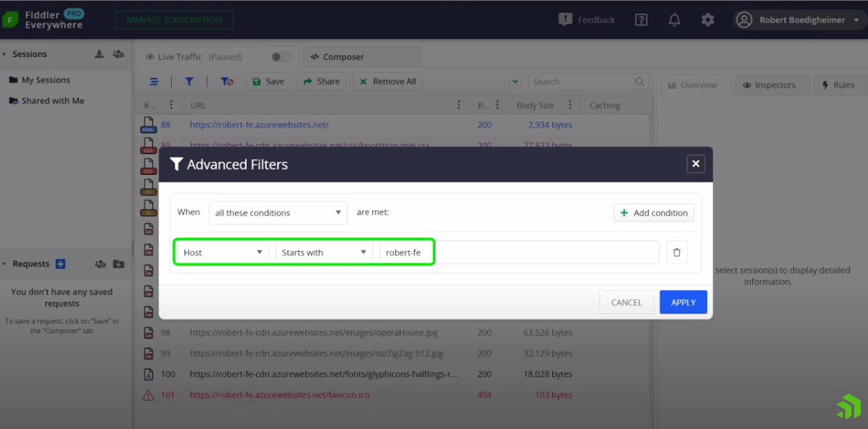Select session 88 robert-fe.azurewebsites.net URL
Viewport: 868px width, 429px height.
(259, 125)
